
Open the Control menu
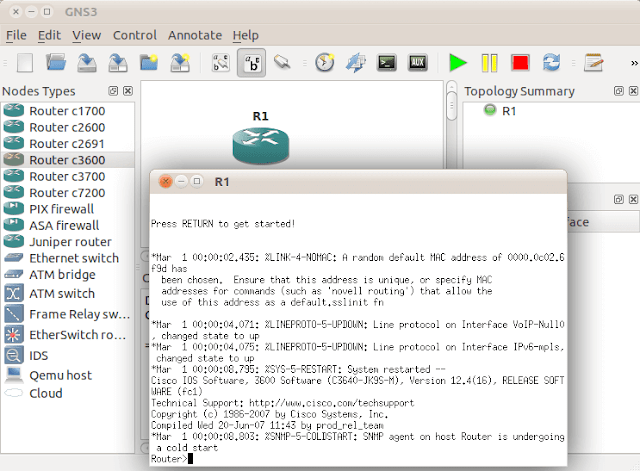click(135, 36)
